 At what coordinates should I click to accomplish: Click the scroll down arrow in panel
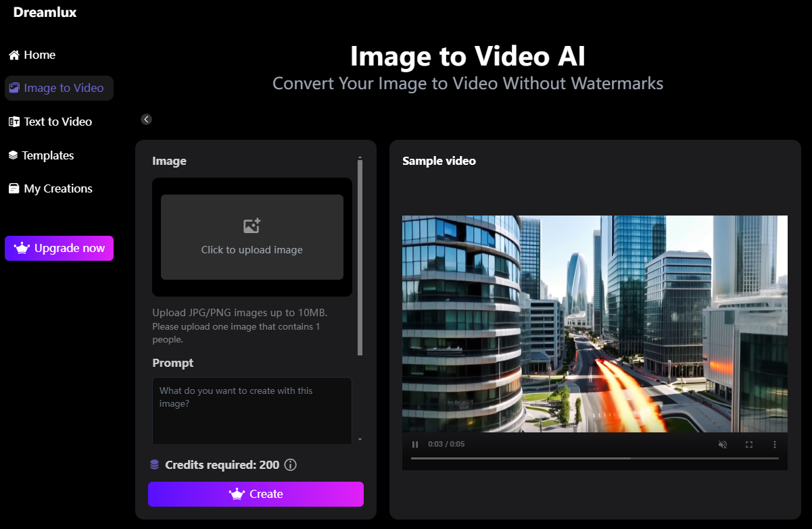(360, 440)
